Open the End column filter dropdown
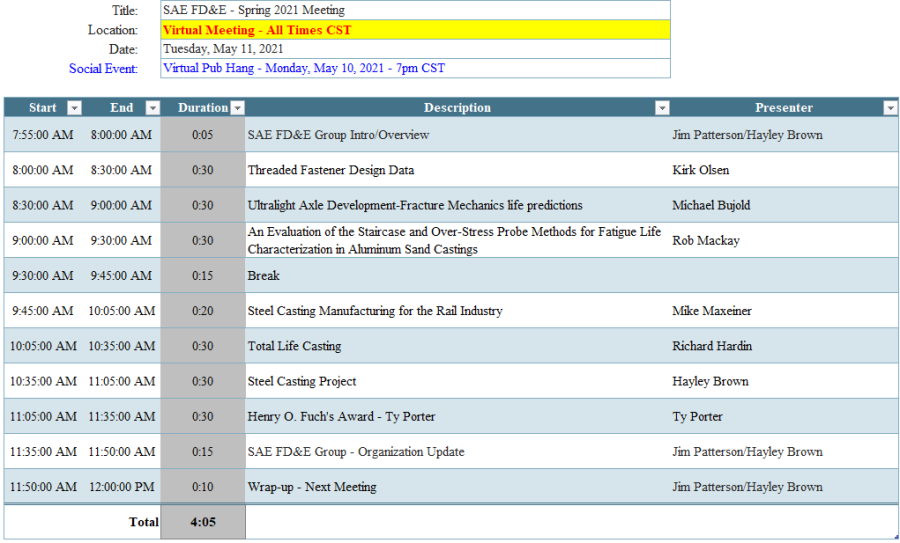 tap(152, 108)
